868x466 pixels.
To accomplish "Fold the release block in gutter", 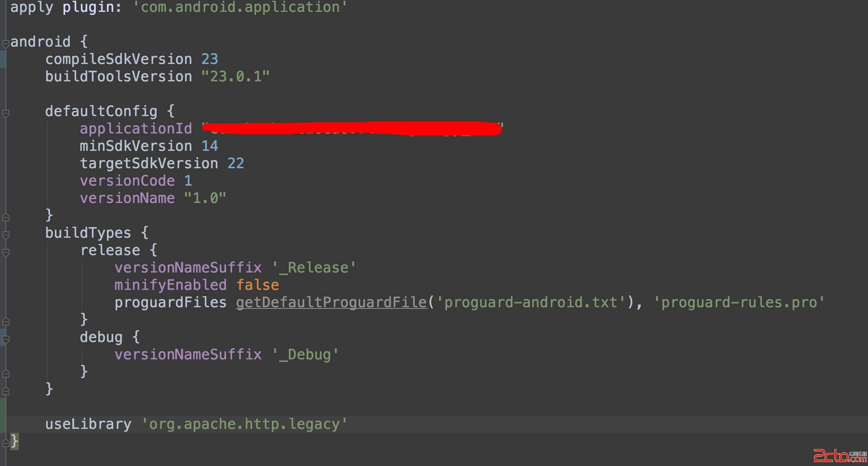I will (x=6, y=252).
